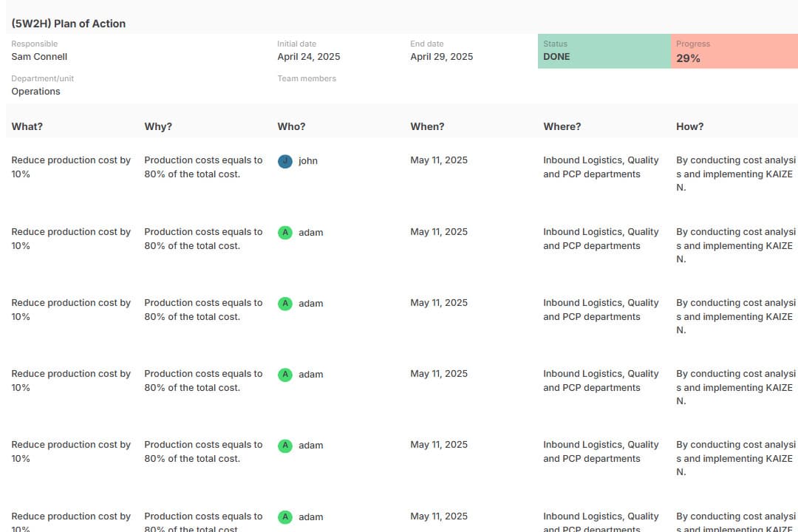This screenshot has height=532, width=798.
Task: Click the What? column header
Action: [x=27, y=126]
